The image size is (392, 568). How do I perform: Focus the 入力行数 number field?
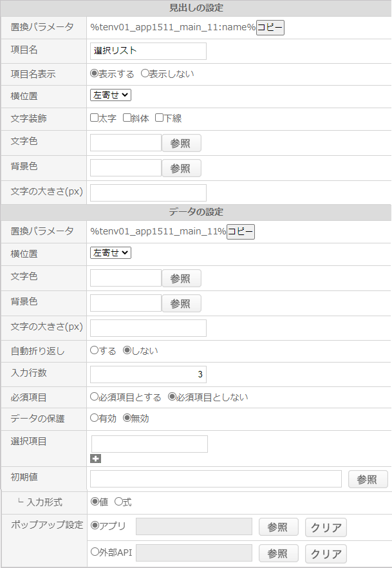148,374
